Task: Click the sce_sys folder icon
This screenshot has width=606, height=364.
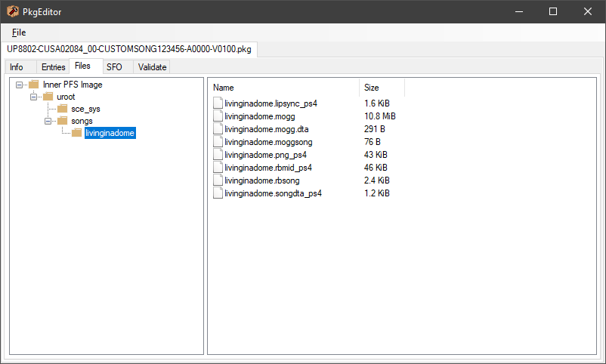Action: click(x=62, y=109)
